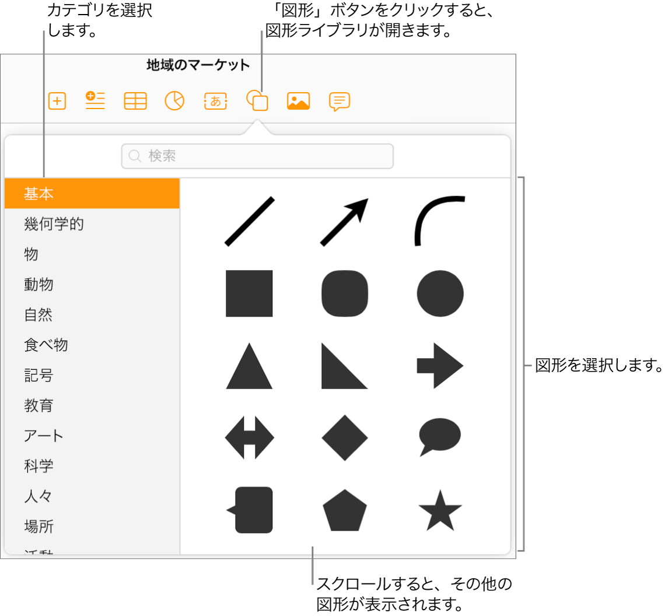This screenshot has height=616, width=672.
Task: Insert the right triangle shape
Action: 345,366
